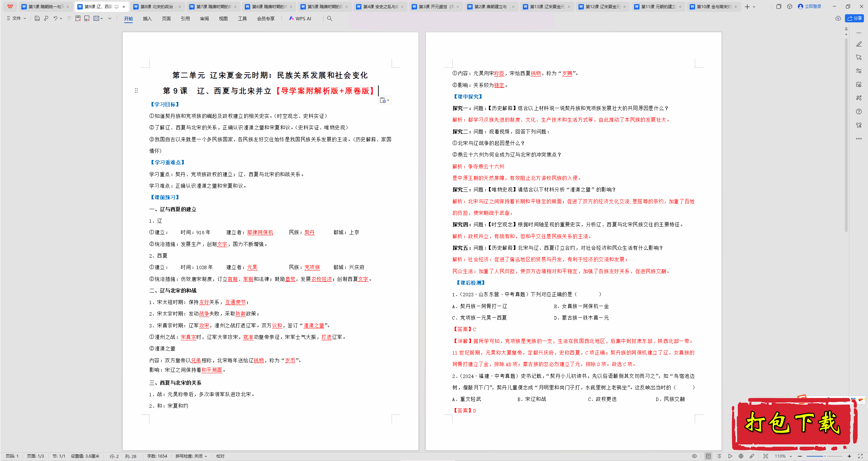Select the cursor selection icon in right sidebar

pos(859,57)
